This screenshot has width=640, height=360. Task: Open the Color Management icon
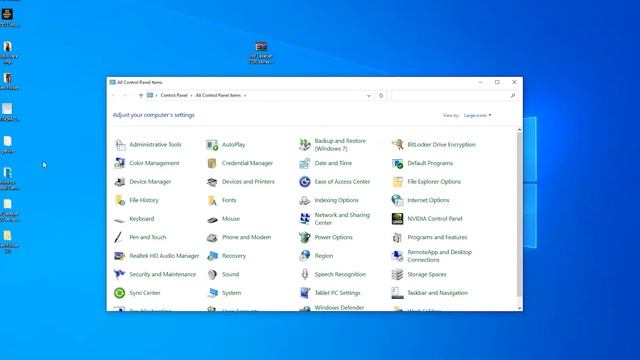(120, 163)
